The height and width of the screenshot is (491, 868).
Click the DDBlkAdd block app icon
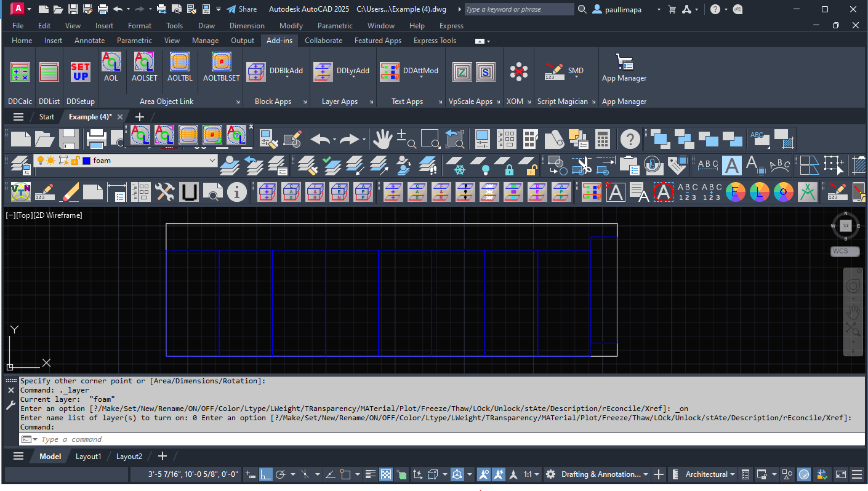tap(256, 71)
